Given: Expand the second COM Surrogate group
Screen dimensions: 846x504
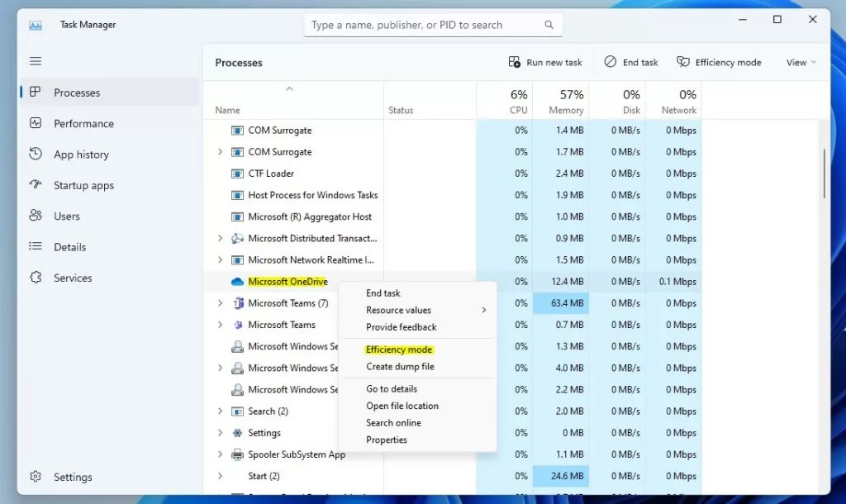Looking at the screenshot, I should (x=220, y=152).
